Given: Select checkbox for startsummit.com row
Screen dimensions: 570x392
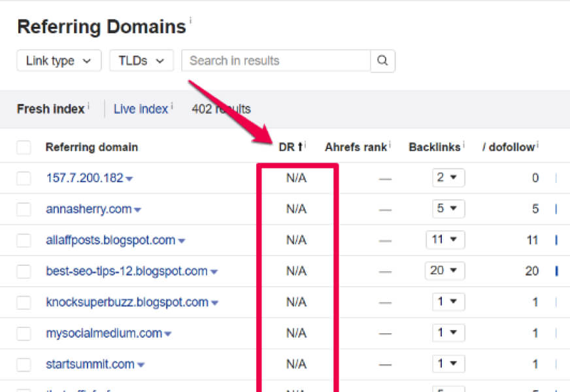Looking at the screenshot, I should click(x=24, y=365).
